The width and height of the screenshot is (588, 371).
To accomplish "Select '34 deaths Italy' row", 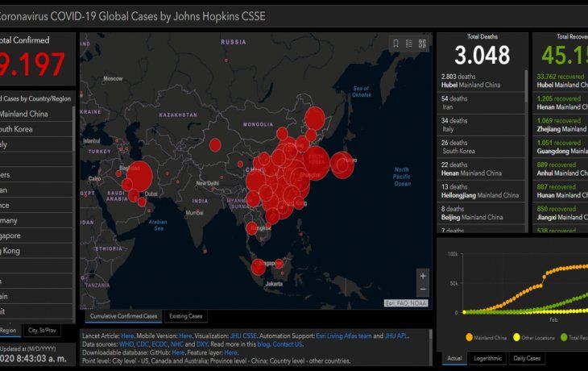I will tap(481, 125).
